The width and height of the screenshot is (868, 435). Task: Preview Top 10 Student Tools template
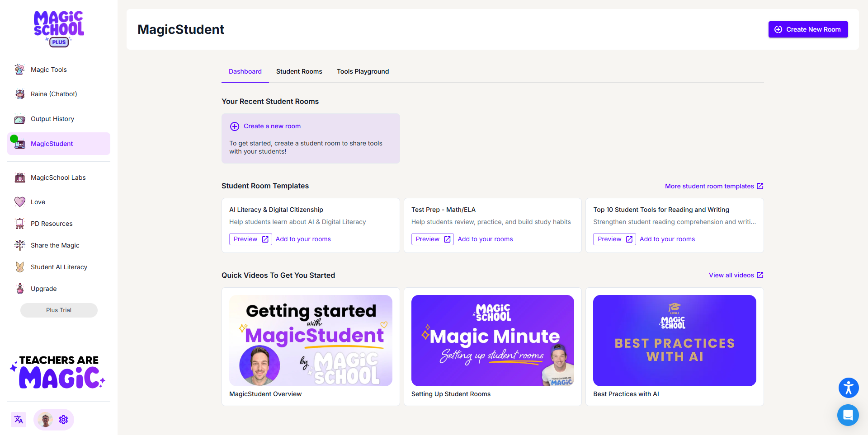coord(614,239)
